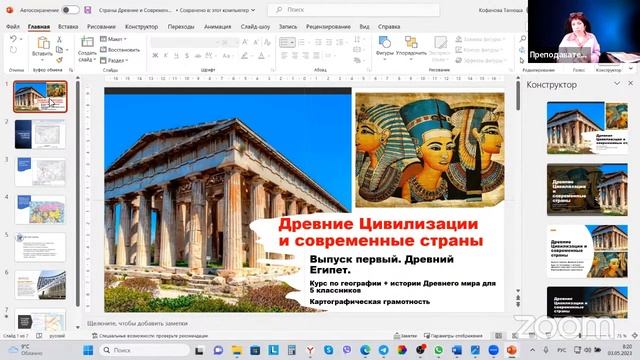Click the accessibility recommendations status bar text

[153, 336]
